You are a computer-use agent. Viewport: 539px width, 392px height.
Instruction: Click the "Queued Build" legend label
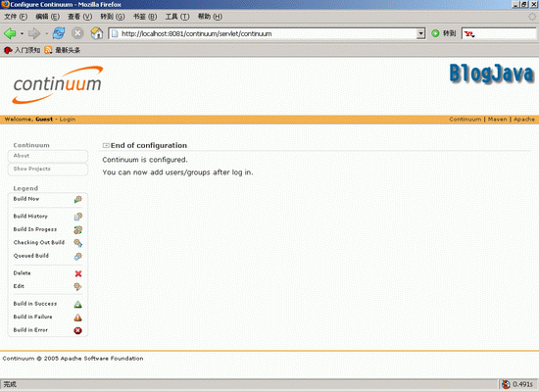31,256
